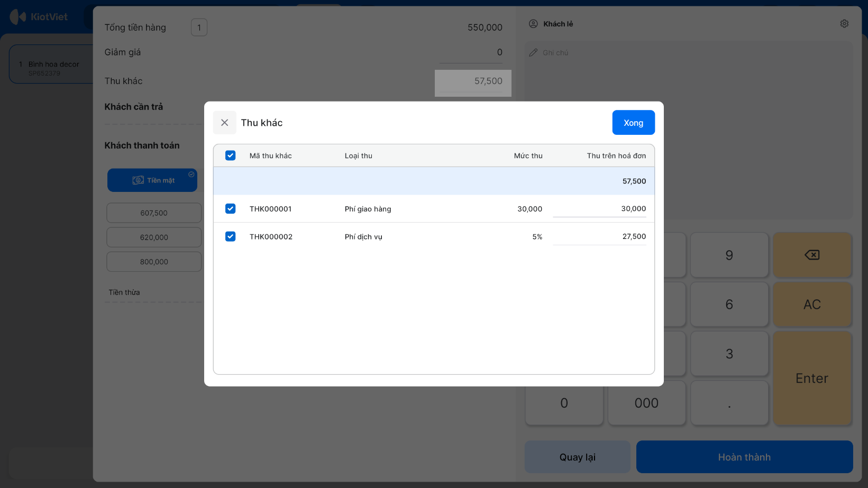868x488 pixels.
Task: Click the 30,000 Mức thu value
Action: [x=529, y=209]
